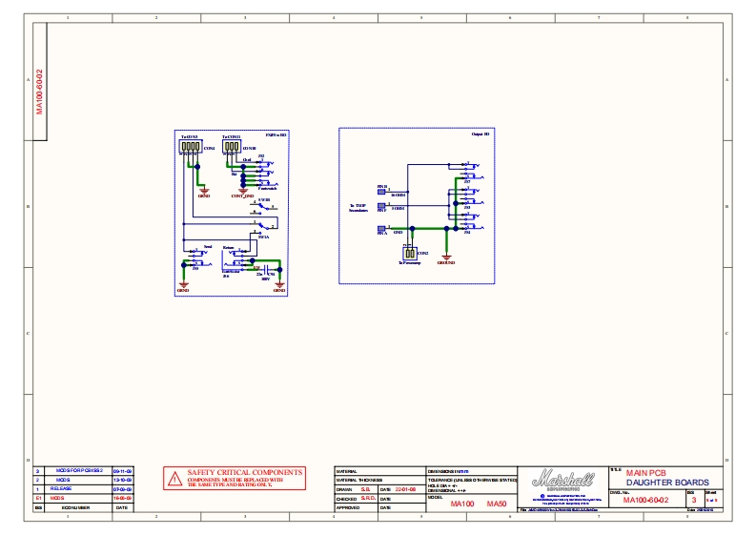This screenshot has width=756, height=535.
Task: Select the MODS FOR PCB ISS 2 revision row
Action: (x=78, y=471)
